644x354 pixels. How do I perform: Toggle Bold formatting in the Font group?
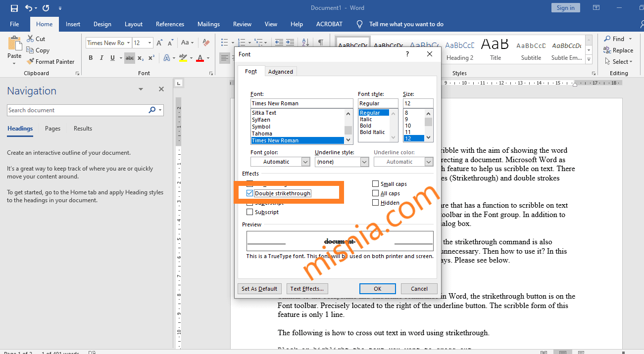(91, 58)
